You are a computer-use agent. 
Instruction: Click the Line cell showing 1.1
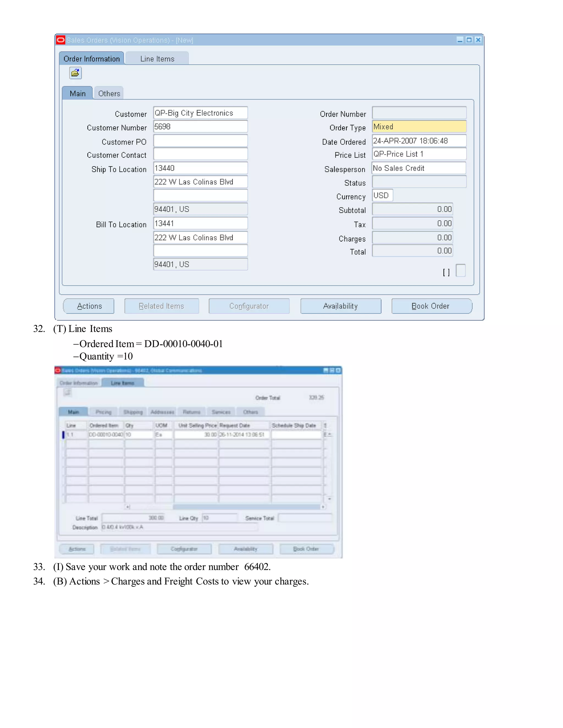point(76,435)
